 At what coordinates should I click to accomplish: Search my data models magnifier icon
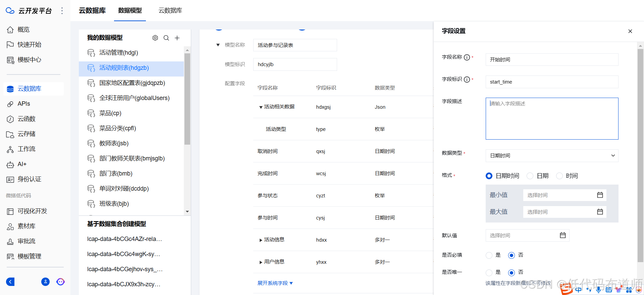pos(166,38)
